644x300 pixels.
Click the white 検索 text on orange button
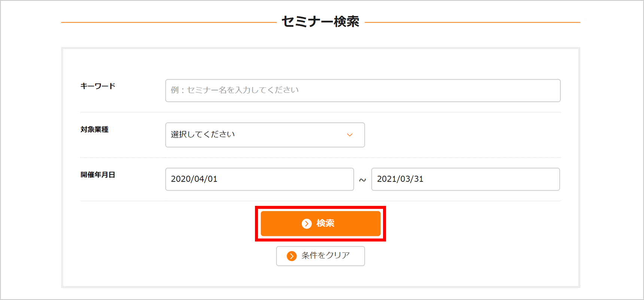325,223
